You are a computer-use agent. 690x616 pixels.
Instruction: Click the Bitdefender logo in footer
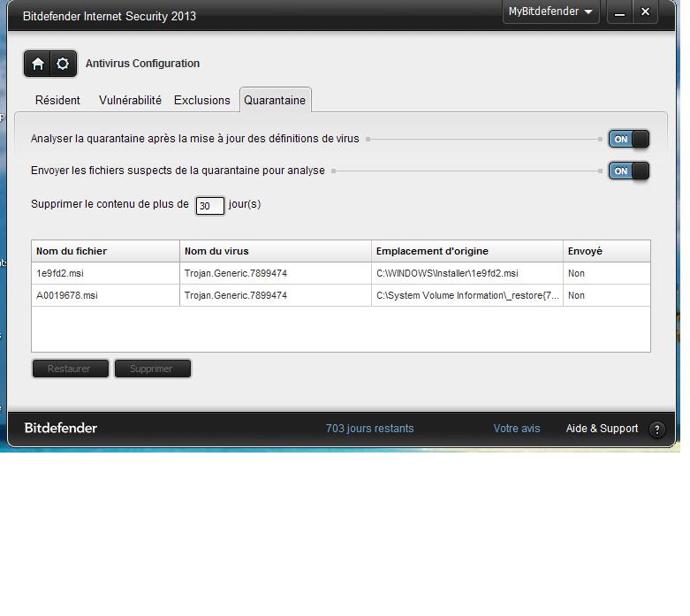coord(61,428)
